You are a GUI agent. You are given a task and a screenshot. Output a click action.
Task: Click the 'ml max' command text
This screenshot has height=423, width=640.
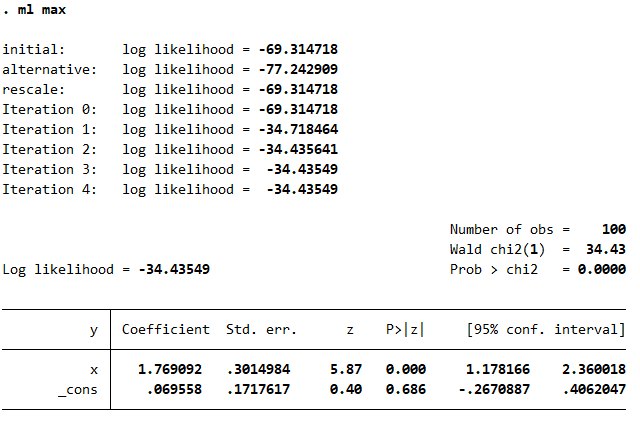point(41,9)
